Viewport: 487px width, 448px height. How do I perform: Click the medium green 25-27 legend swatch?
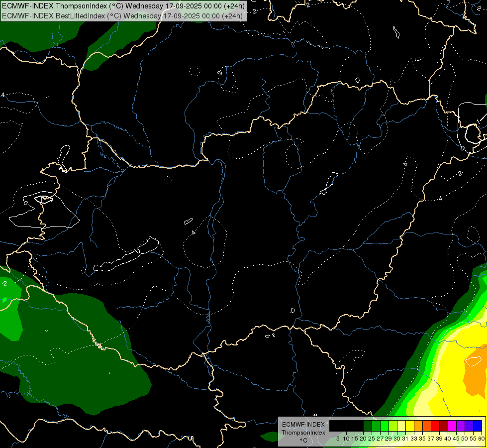point(376,426)
